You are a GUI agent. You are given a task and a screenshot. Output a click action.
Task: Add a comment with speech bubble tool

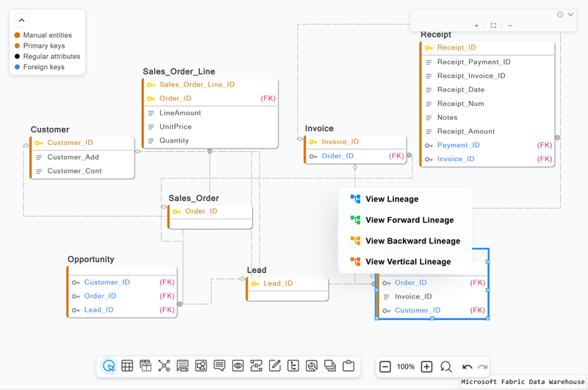coord(219,366)
